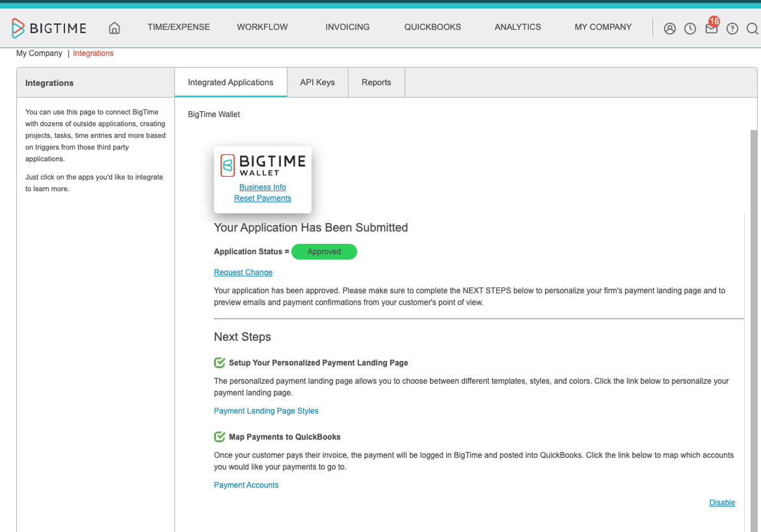761x532 pixels.
Task: Click Integrations breadcrumb
Action: tap(93, 53)
